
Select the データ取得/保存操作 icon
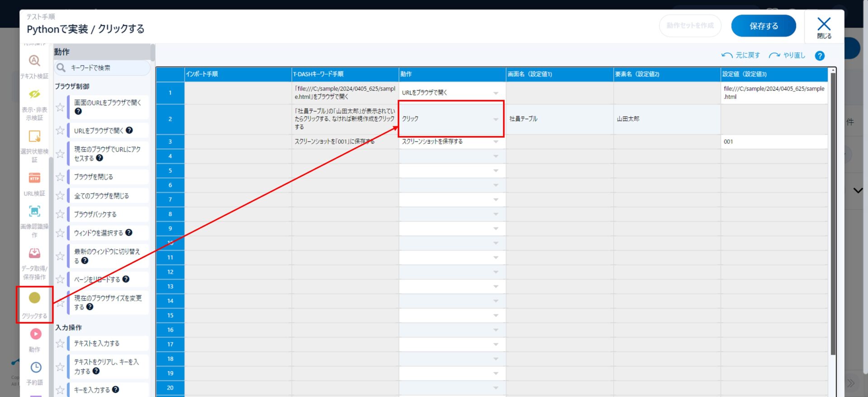34,253
